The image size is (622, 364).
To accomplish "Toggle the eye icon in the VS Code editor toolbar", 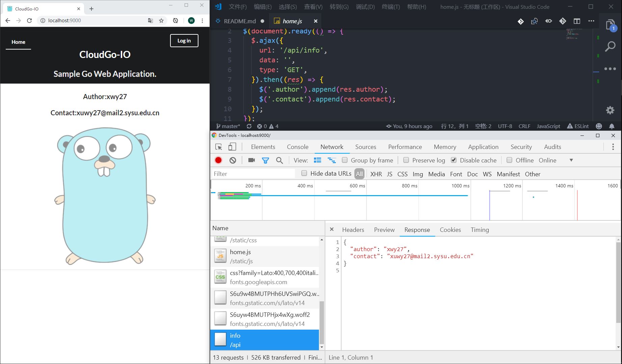I will pos(549,21).
